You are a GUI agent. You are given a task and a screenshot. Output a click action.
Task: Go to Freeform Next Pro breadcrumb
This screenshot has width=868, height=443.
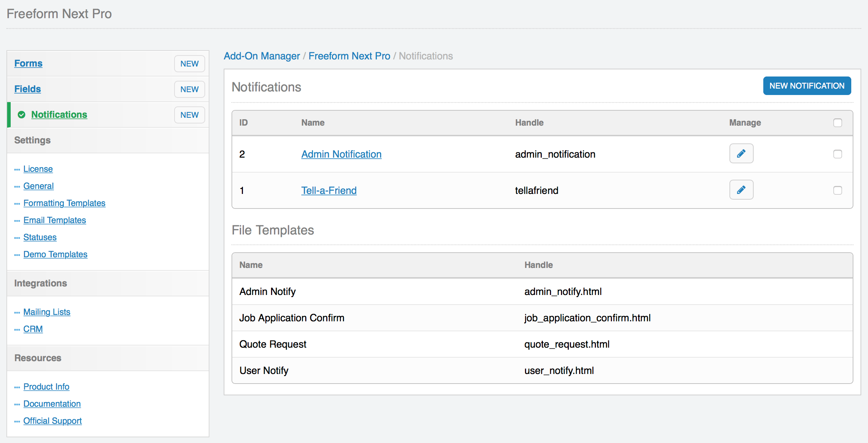[349, 56]
